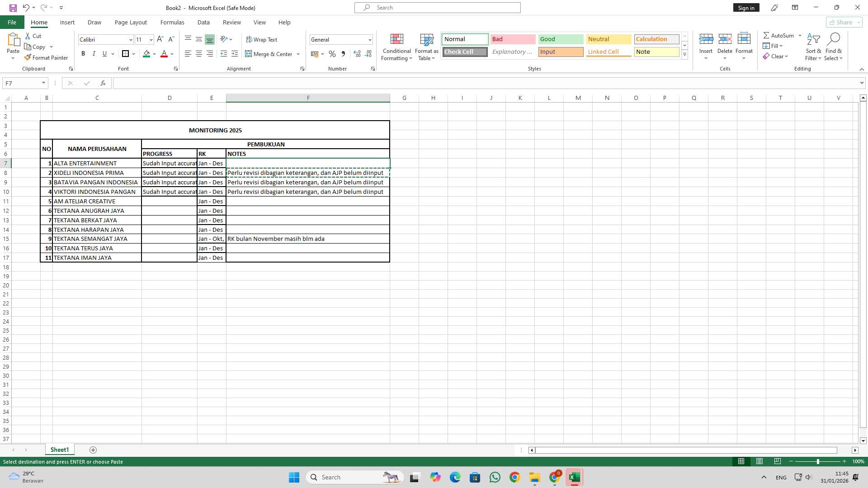
Task: Click the Sign in button
Action: (745, 7)
